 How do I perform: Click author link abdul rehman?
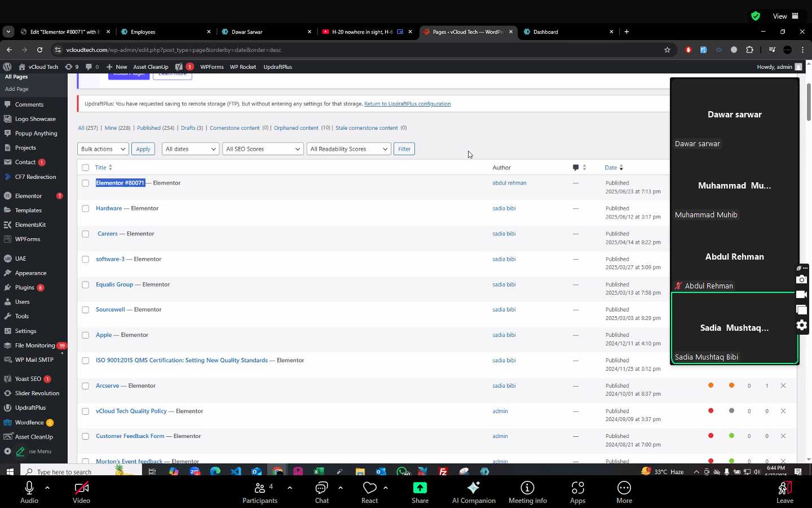tap(509, 183)
